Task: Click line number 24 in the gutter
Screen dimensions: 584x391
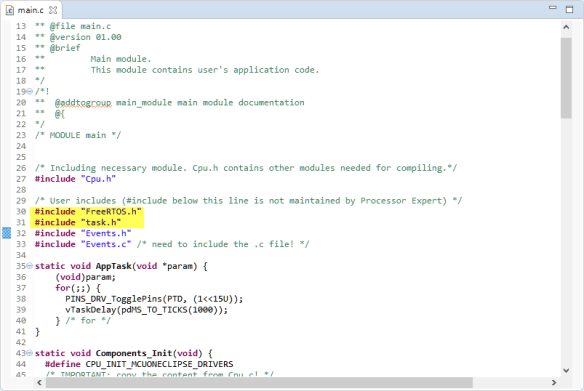Action: click(21, 146)
